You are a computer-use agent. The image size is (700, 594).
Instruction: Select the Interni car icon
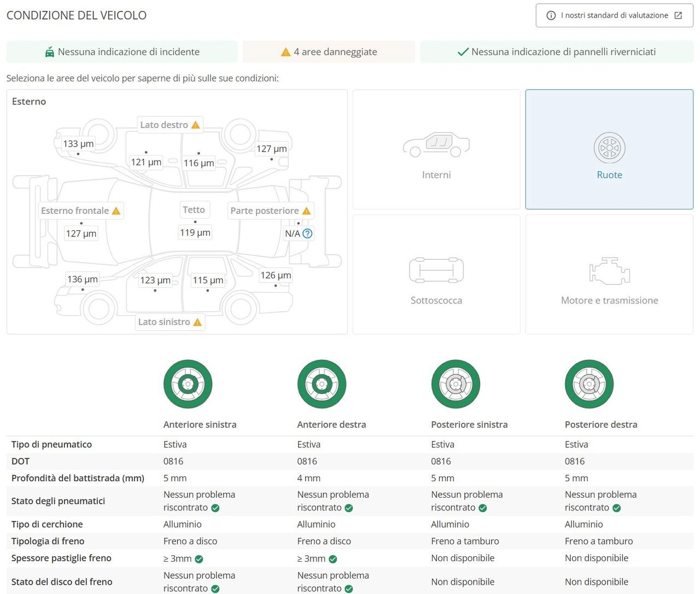coord(436,144)
